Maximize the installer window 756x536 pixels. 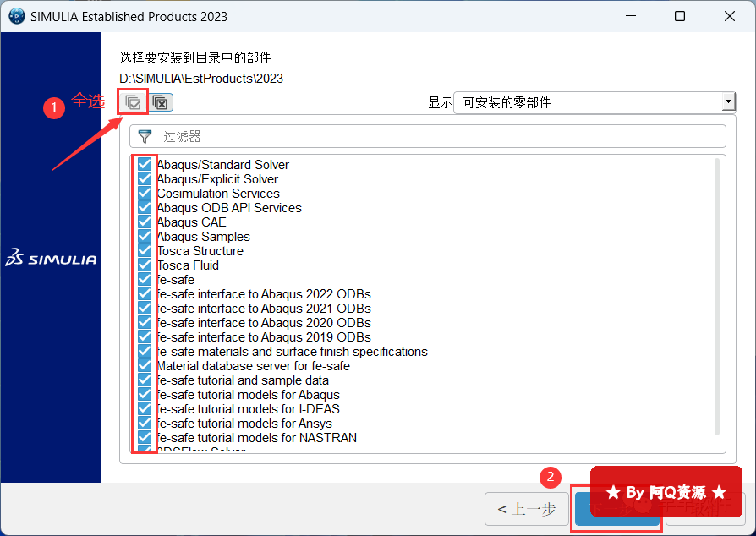pyautogui.click(x=679, y=16)
